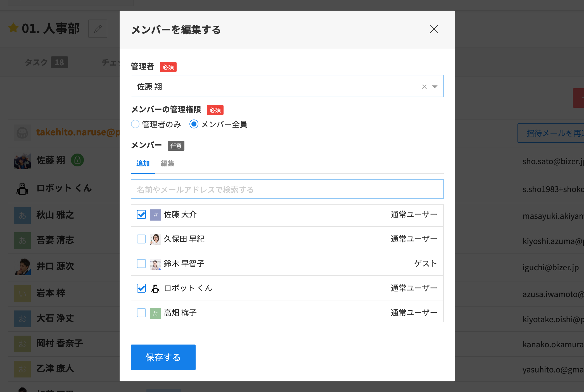Click the 通常ユーザー label for 久保田 早紀
This screenshot has width=584, height=392.
coord(414,239)
